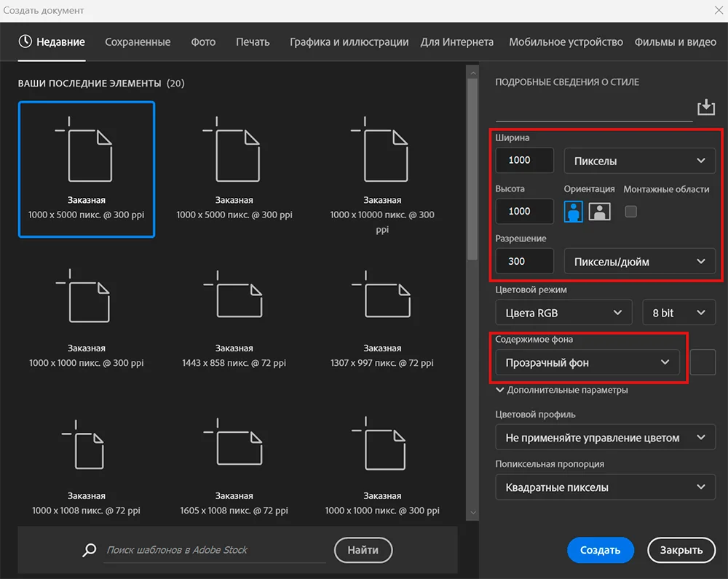Select landscape orientation icon

(x=599, y=212)
